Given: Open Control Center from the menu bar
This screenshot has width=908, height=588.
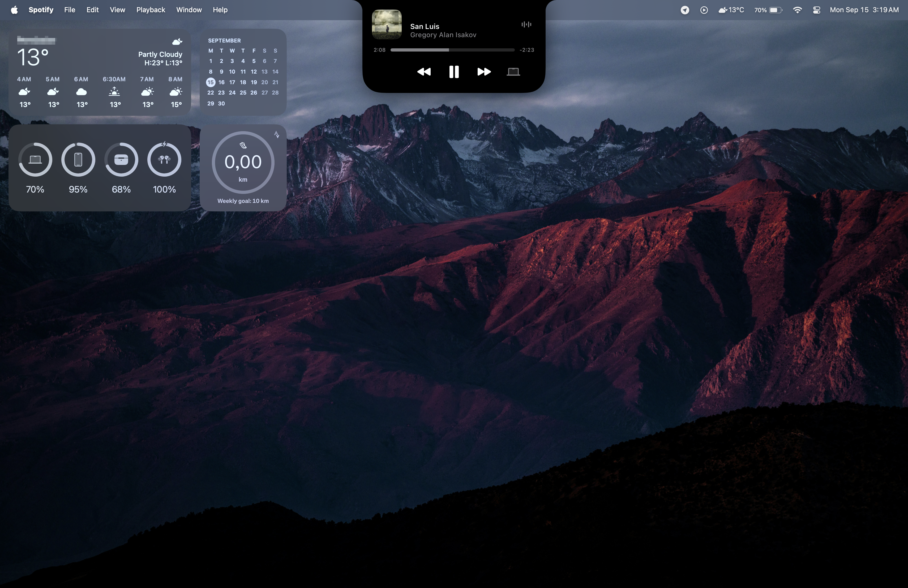Looking at the screenshot, I should tap(816, 10).
